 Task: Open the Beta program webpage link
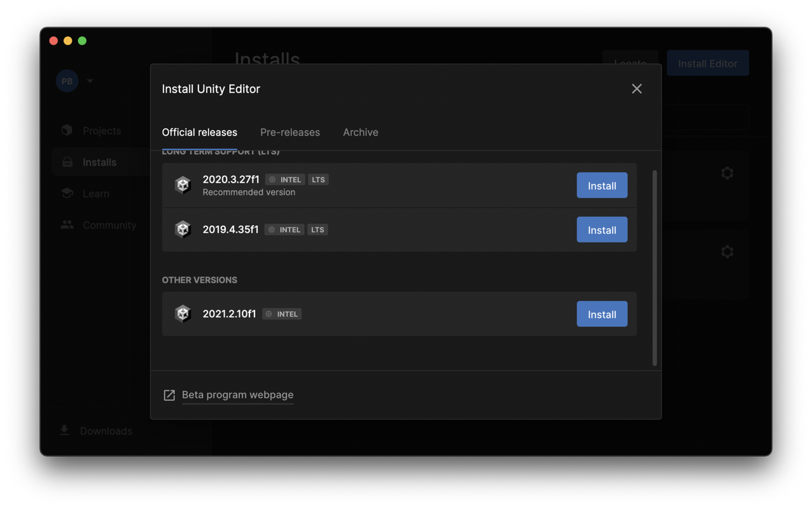pyautogui.click(x=237, y=394)
